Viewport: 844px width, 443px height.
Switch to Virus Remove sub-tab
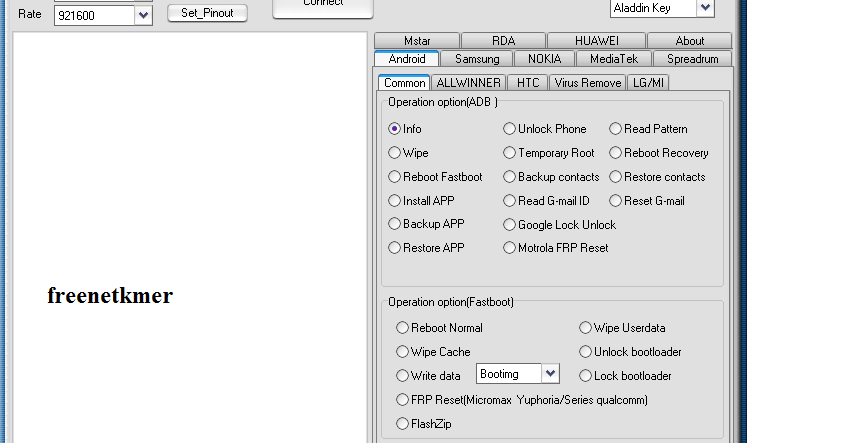(x=588, y=83)
